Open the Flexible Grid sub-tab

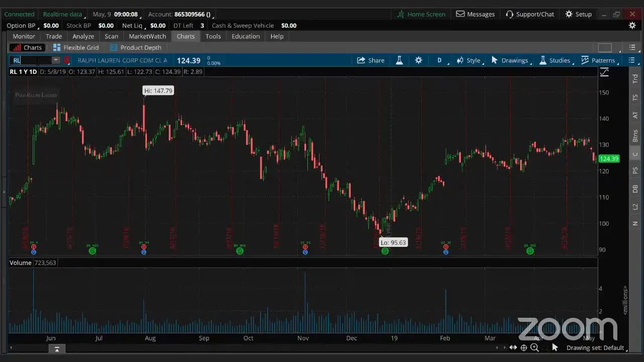[76, 47]
